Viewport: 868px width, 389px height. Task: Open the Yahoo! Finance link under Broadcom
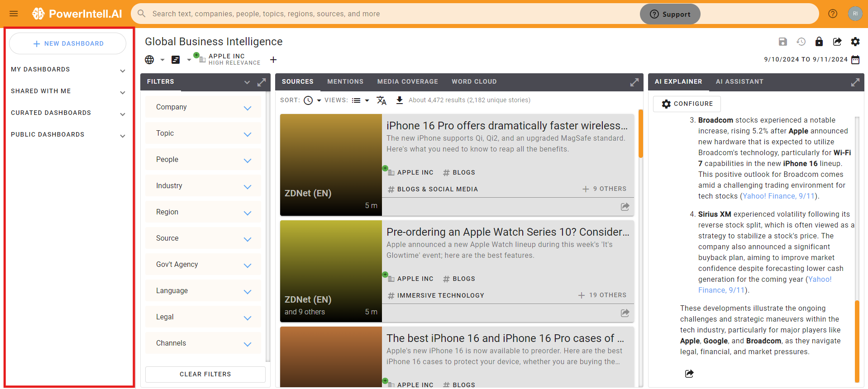779,196
